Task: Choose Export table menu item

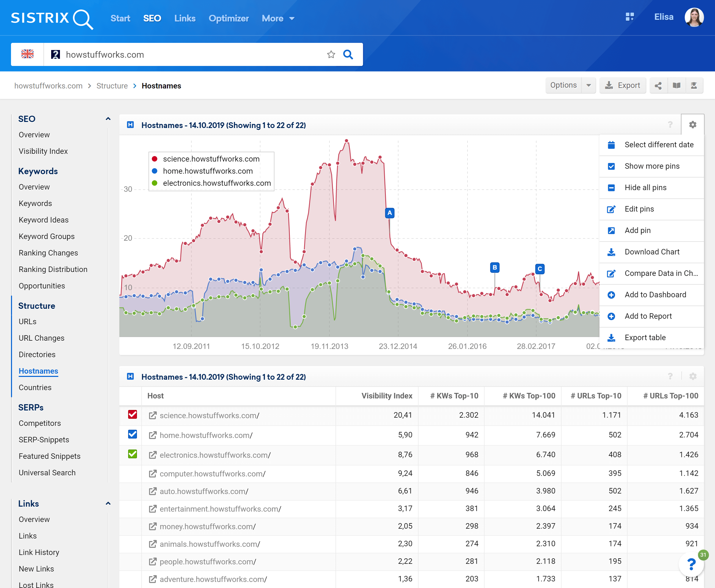Action: 651,338
